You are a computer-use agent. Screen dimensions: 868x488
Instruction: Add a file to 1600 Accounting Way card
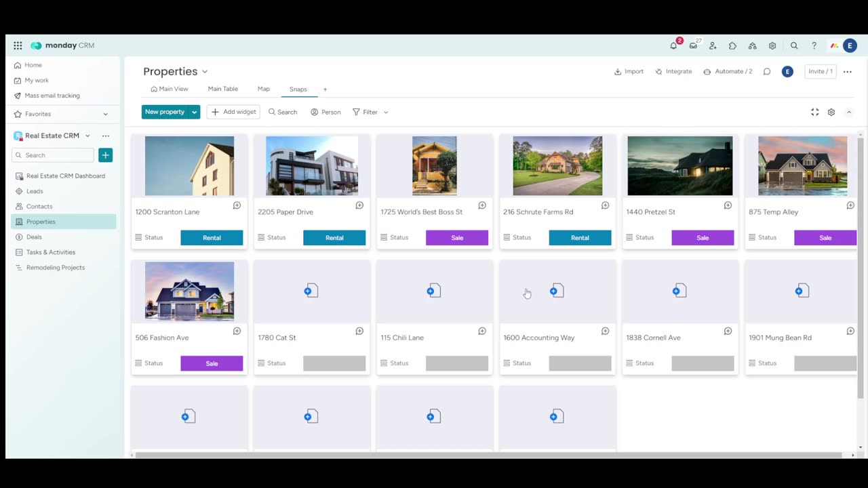(x=557, y=291)
